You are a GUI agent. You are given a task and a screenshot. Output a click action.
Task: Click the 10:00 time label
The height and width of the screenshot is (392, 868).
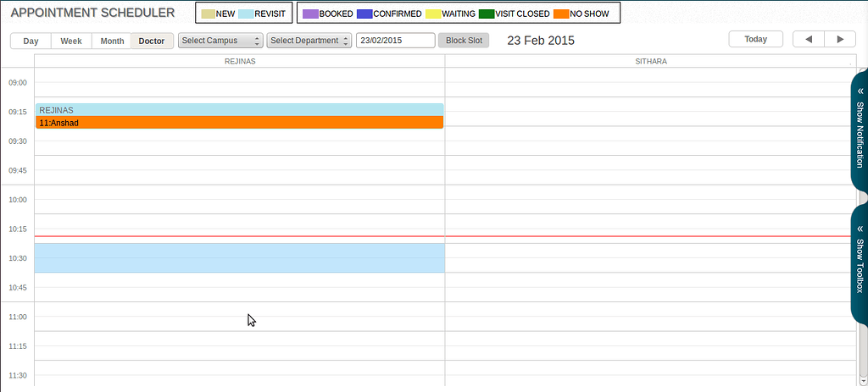tap(18, 200)
